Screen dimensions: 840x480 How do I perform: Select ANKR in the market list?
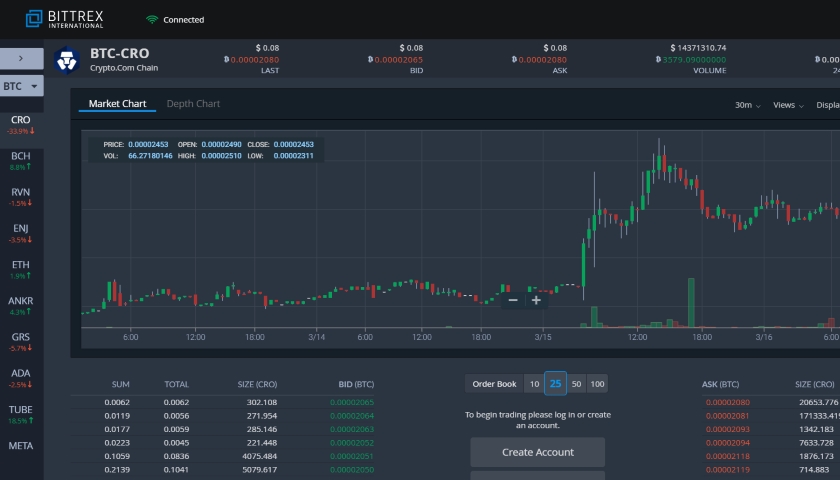pos(21,305)
